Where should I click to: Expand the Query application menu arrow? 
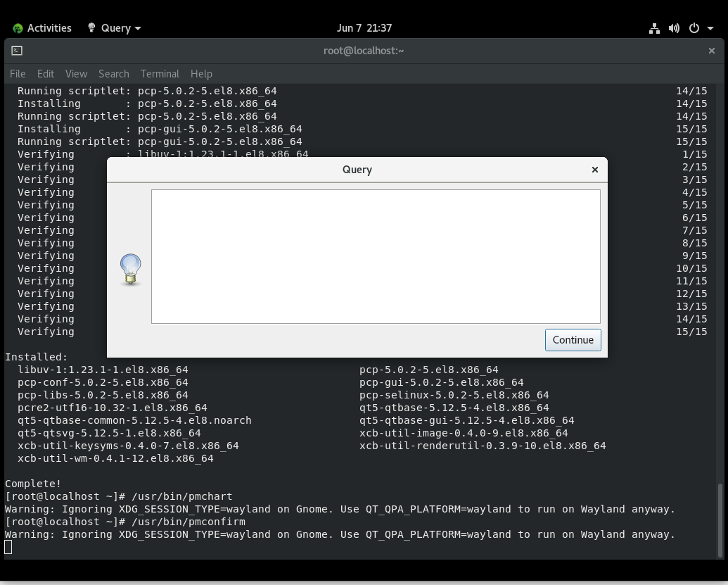(138, 28)
